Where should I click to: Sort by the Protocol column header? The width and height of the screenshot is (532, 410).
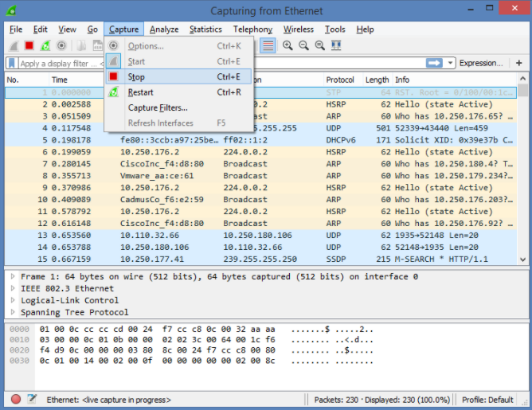[x=343, y=80]
